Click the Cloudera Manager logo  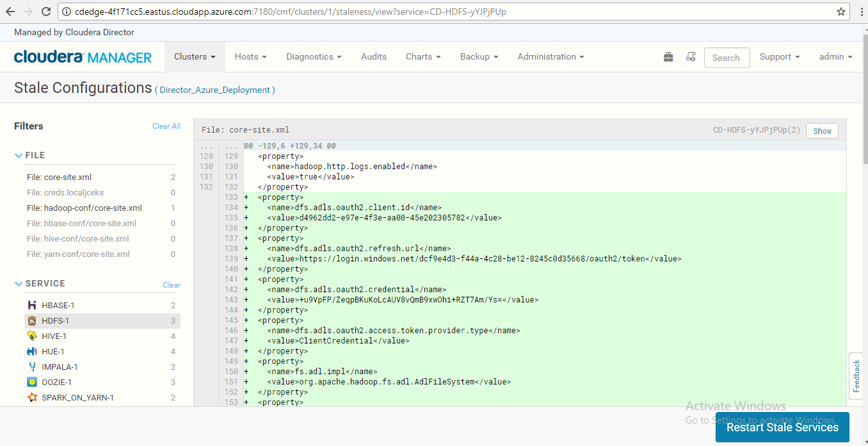pyautogui.click(x=83, y=57)
